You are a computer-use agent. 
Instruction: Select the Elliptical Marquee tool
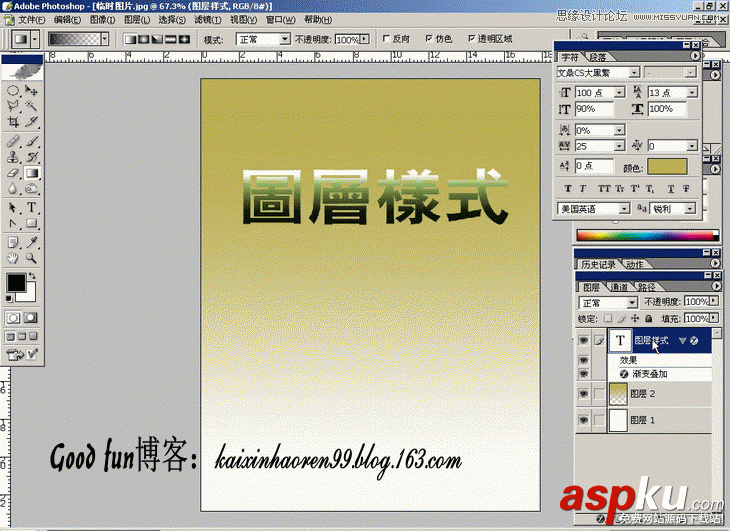(x=13, y=90)
